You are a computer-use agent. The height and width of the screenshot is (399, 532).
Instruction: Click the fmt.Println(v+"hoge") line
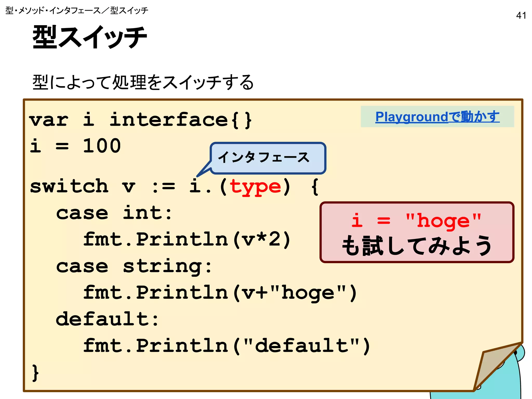click(220, 293)
